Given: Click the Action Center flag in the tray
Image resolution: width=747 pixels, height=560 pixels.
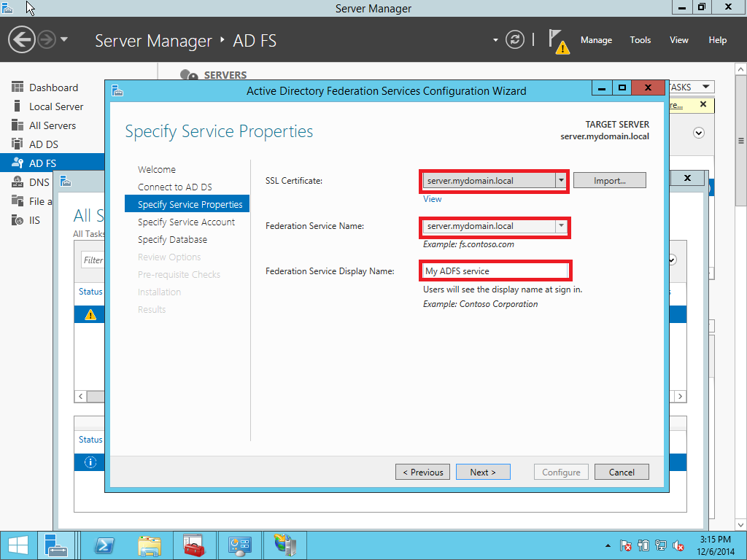Looking at the screenshot, I should (x=625, y=545).
